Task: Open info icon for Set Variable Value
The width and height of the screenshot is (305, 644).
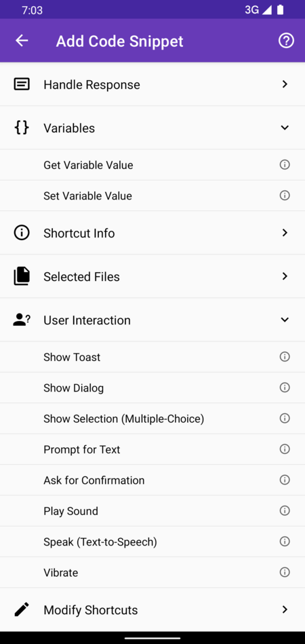Action: [285, 195]
